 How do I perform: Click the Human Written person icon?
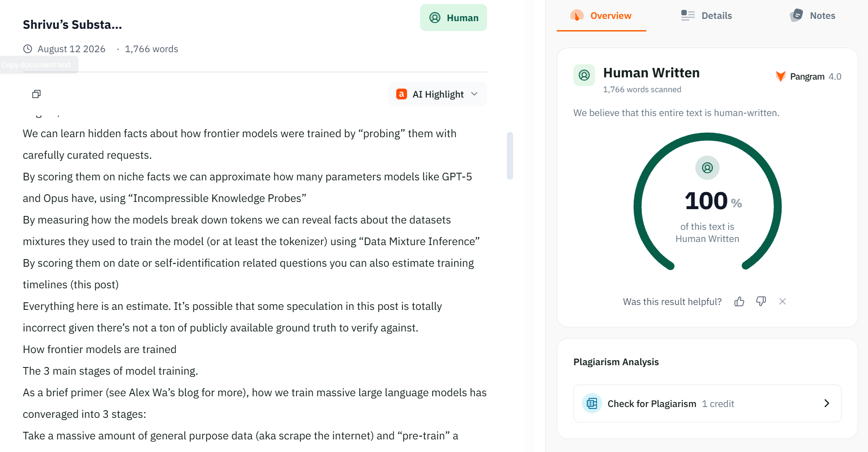(584, 75)
